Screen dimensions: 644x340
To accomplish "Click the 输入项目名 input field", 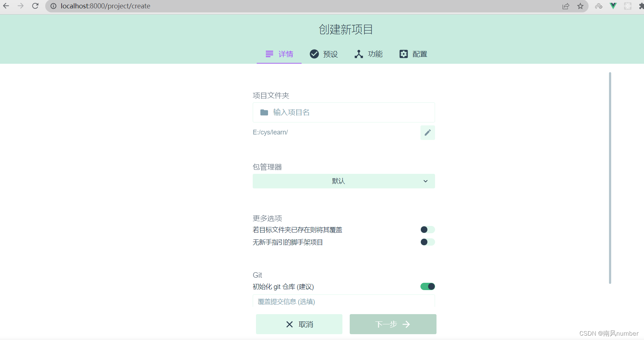I will pos(344,112).
